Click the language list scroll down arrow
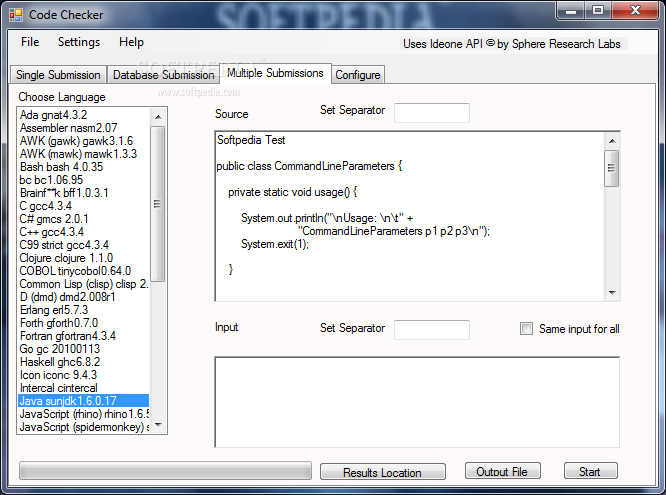The width and height of the screenshot is (666, 495). (158, 425)
